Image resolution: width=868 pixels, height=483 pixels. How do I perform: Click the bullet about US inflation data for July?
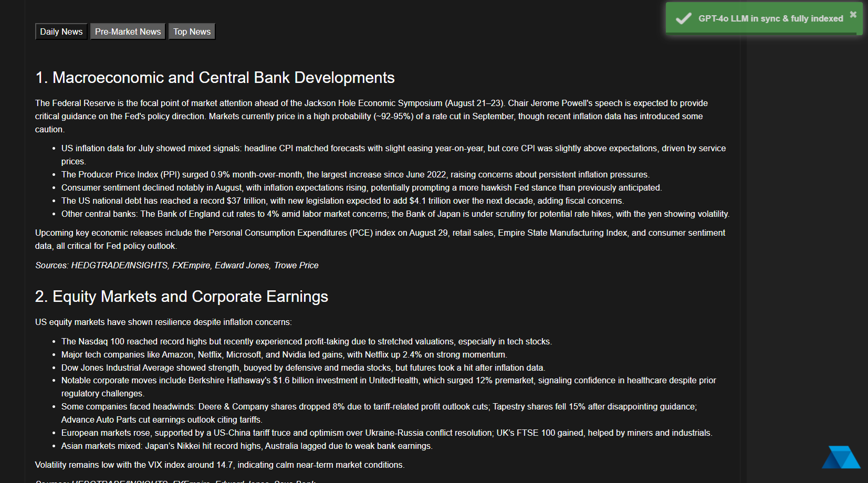(x=394, y=155)
